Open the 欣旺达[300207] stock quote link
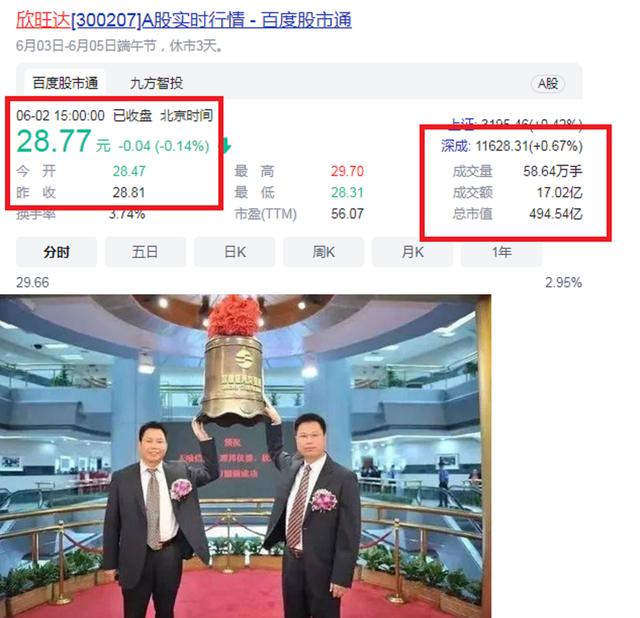This screenshot has width=640, height=618. [184, 20]
